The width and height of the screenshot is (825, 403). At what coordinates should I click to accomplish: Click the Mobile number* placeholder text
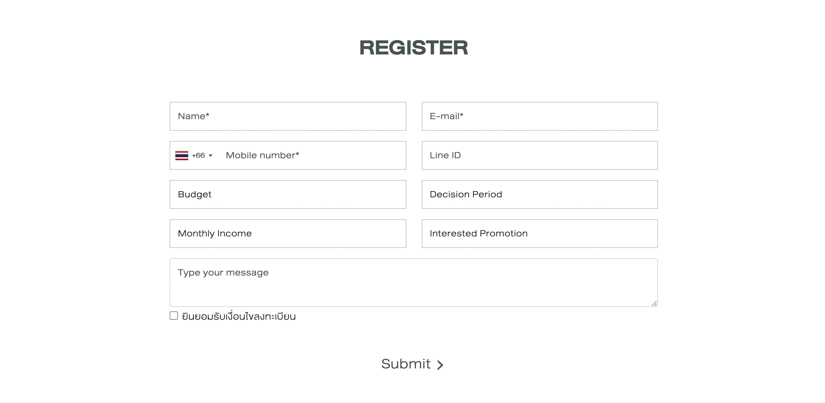pyautogui.click(x=263, y=155)
